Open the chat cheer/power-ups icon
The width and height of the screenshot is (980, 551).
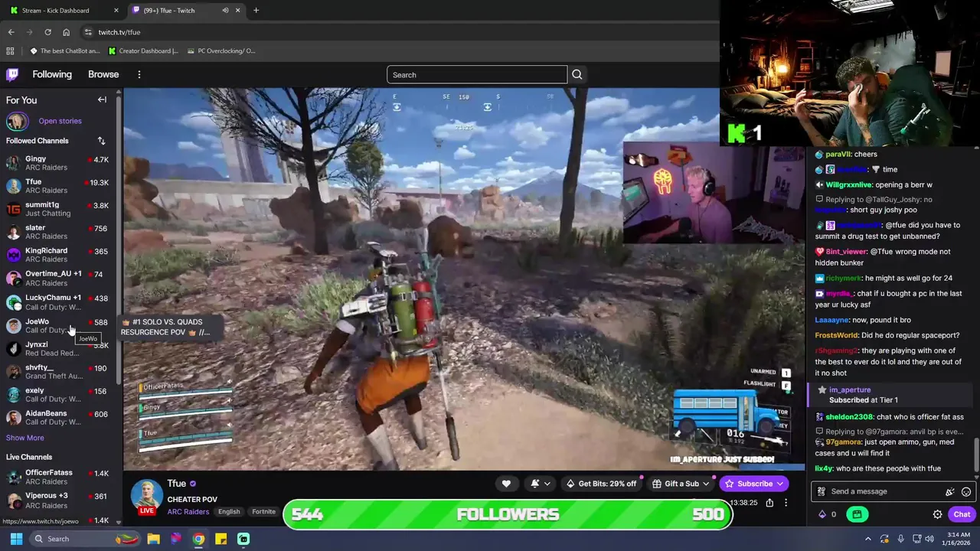click(950, 491)
